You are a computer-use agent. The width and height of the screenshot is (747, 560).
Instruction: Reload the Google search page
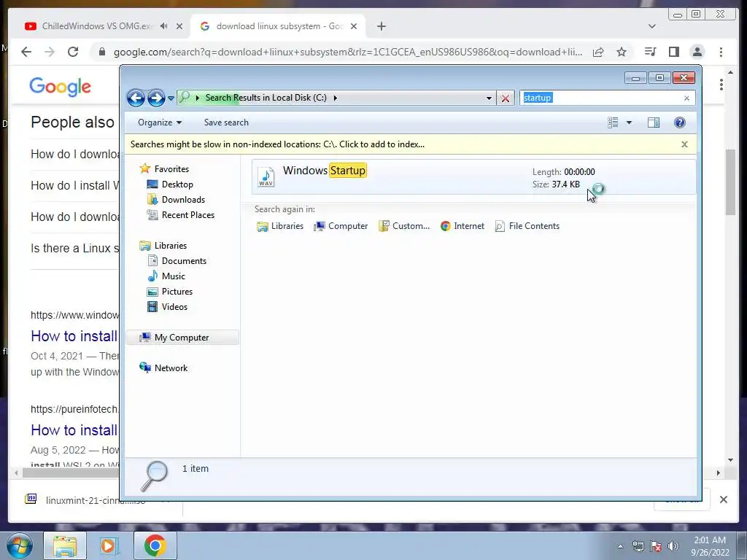click(x=73, y=52)
